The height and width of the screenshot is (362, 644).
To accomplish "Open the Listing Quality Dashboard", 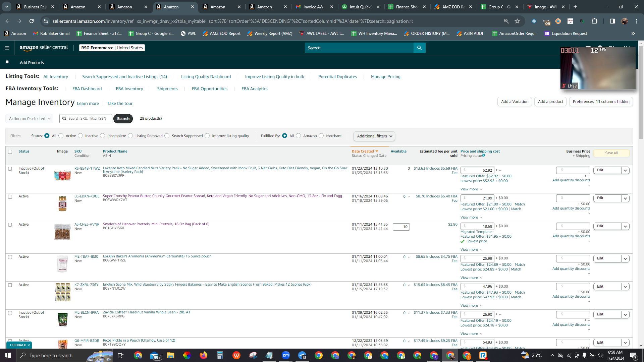I will (x=206, y=77).
